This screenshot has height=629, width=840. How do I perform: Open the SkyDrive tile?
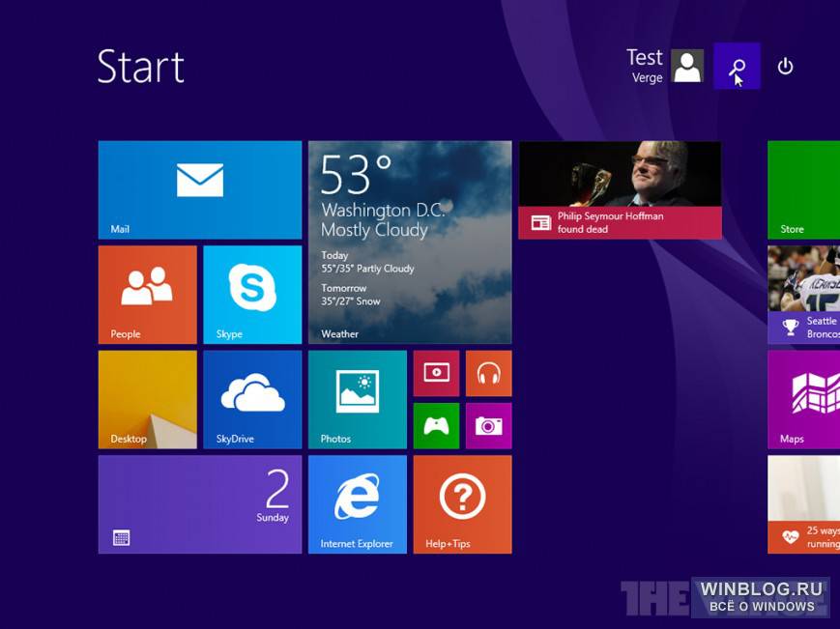coord(252,399)
